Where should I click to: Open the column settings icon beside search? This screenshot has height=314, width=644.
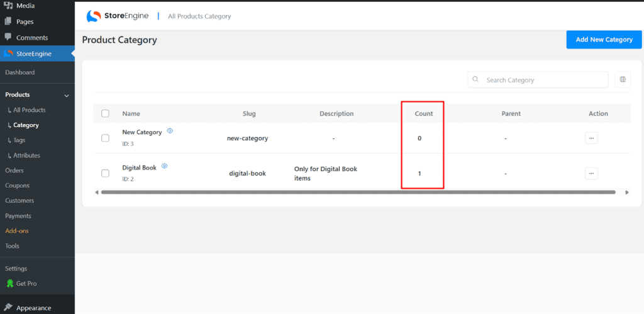pos(623,79)
